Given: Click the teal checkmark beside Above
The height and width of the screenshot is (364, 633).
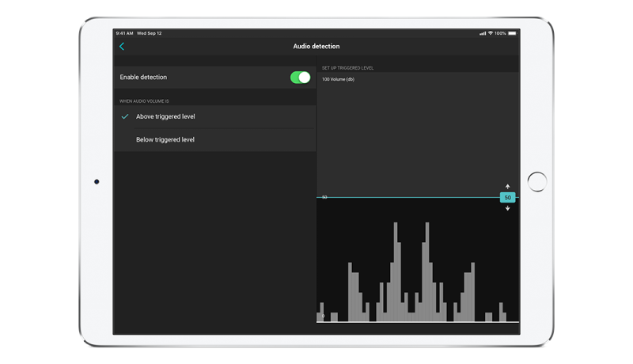Looking at the screenshot, I should coord(125,116).
